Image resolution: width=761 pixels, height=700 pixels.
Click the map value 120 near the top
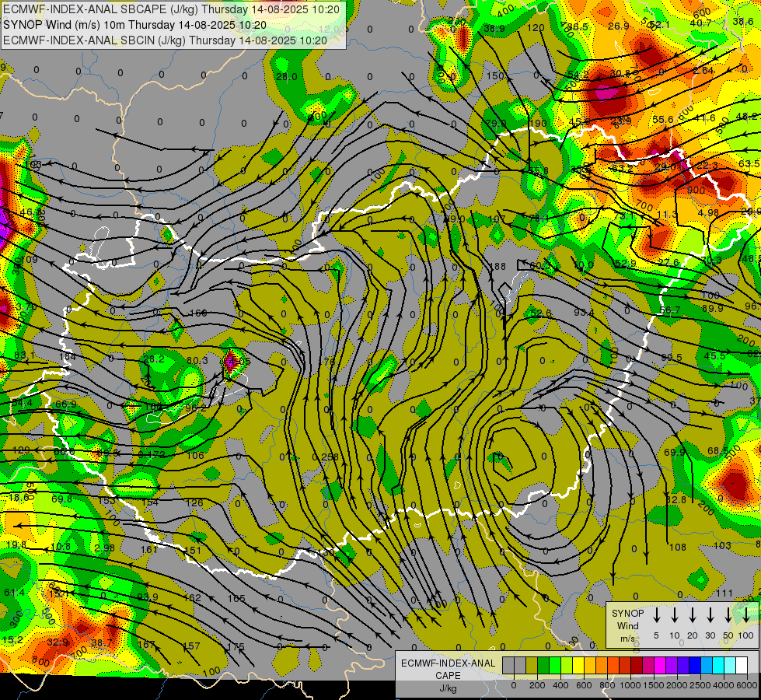coord(536,28)
